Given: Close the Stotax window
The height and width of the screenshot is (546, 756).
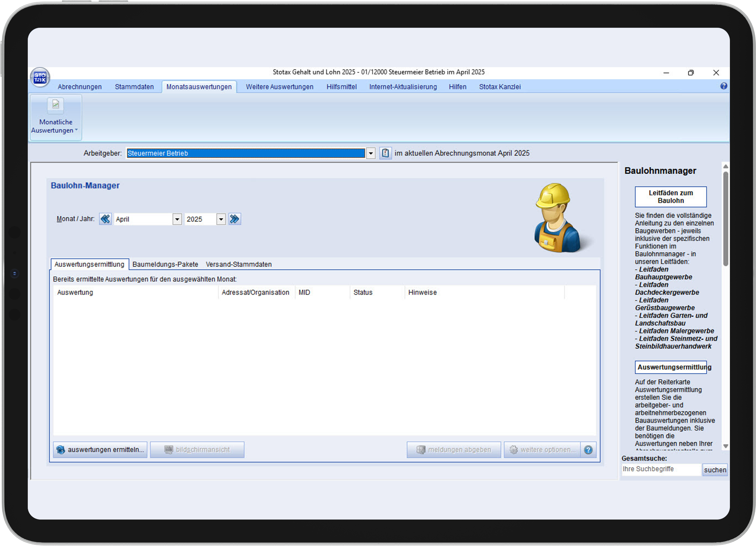Looking at the screenshot, I should tap(716, 73).
